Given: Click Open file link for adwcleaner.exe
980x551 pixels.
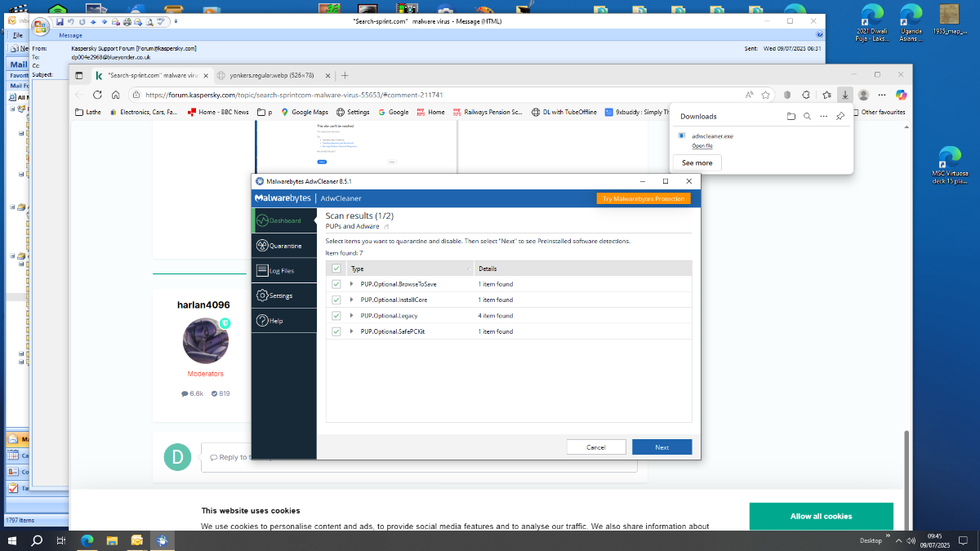Looking at the screenshot, I should pyautogui.click(x=702, y=146).
